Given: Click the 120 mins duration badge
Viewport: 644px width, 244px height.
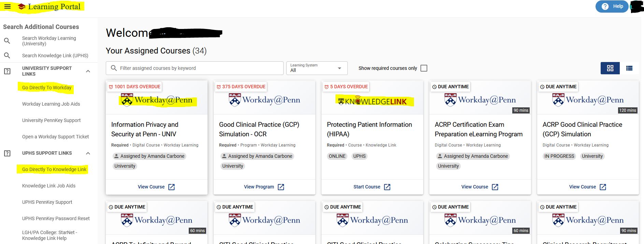Looking at the screenshot, I should coord(628,110).
